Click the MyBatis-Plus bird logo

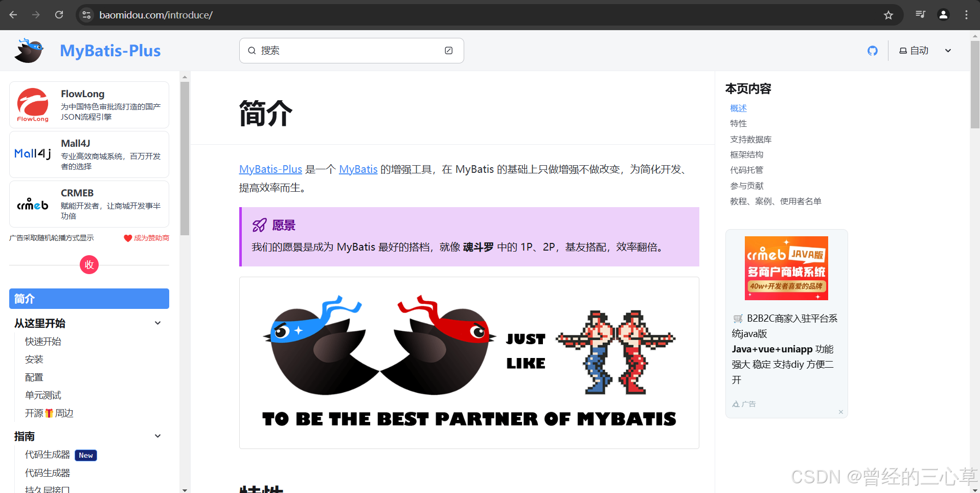coord(29,50)
